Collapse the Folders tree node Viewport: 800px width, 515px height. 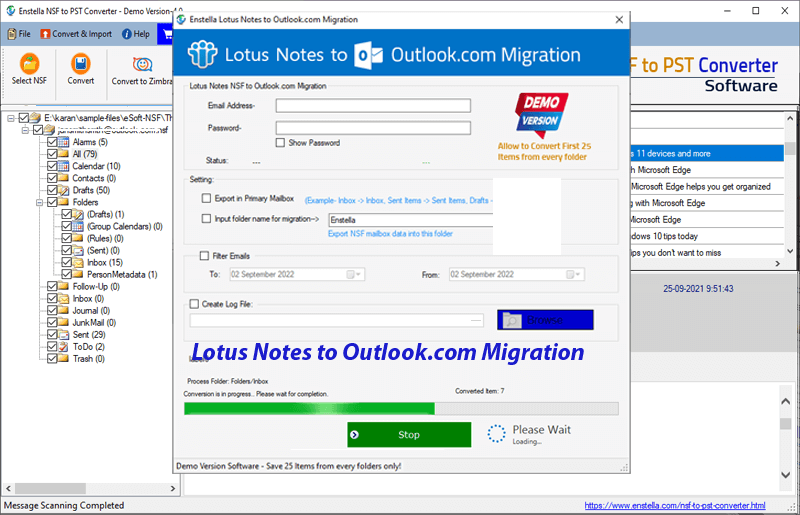click(x=39, y=202)
